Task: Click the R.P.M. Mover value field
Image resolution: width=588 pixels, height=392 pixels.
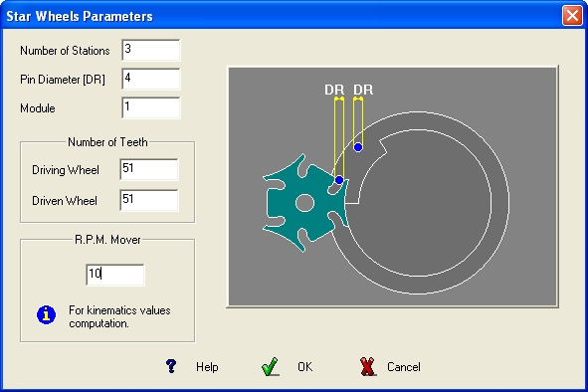Action: click(x=115, y=275)
